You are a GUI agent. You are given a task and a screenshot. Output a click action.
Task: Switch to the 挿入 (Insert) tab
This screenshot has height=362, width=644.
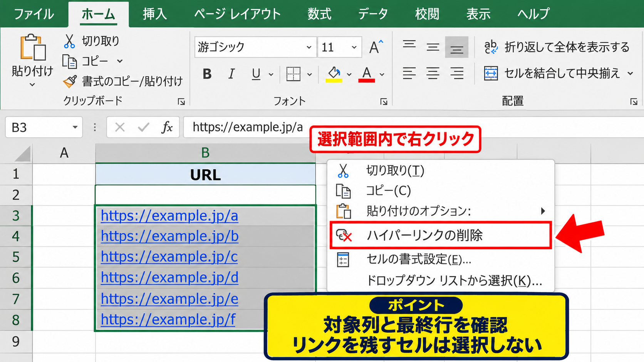(154, 14)
